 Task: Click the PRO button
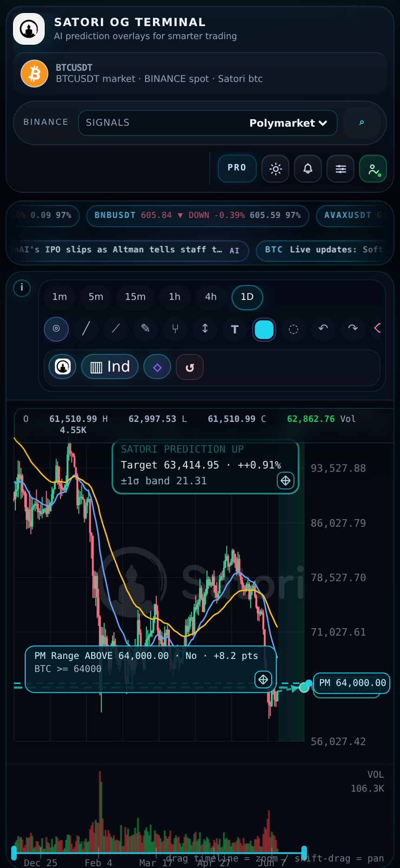237,168
